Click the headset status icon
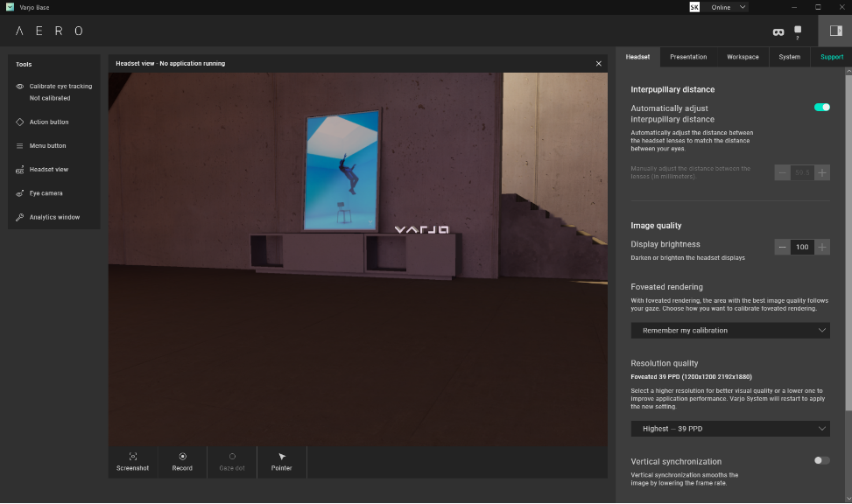Image resolution: width=852 pixels, height=504 pixels. pyautogui.click(x=778, y=31)
